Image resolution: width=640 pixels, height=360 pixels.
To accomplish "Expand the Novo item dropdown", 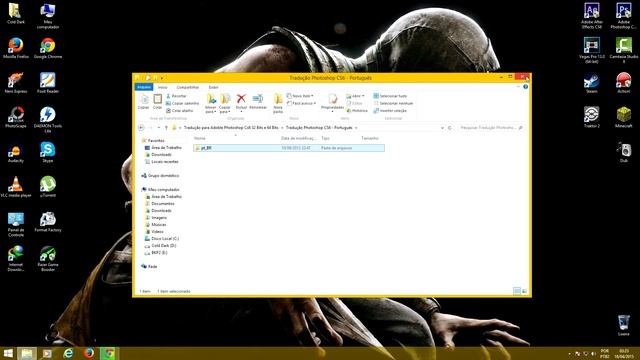I will click(300, 96).
